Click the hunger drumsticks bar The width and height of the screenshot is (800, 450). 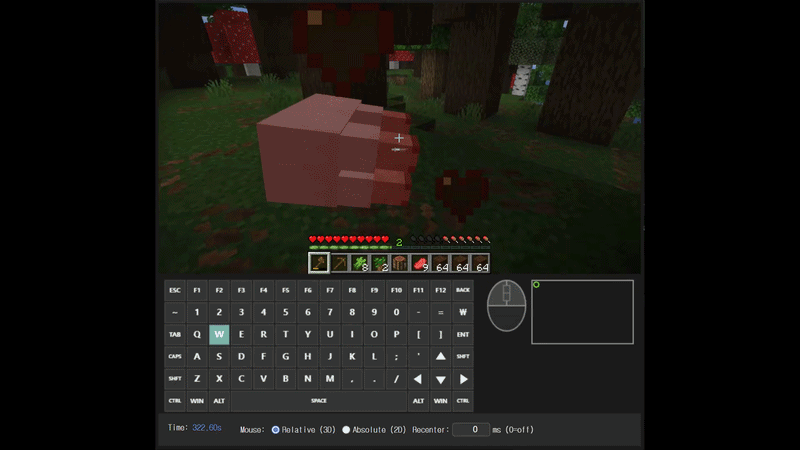450,239
